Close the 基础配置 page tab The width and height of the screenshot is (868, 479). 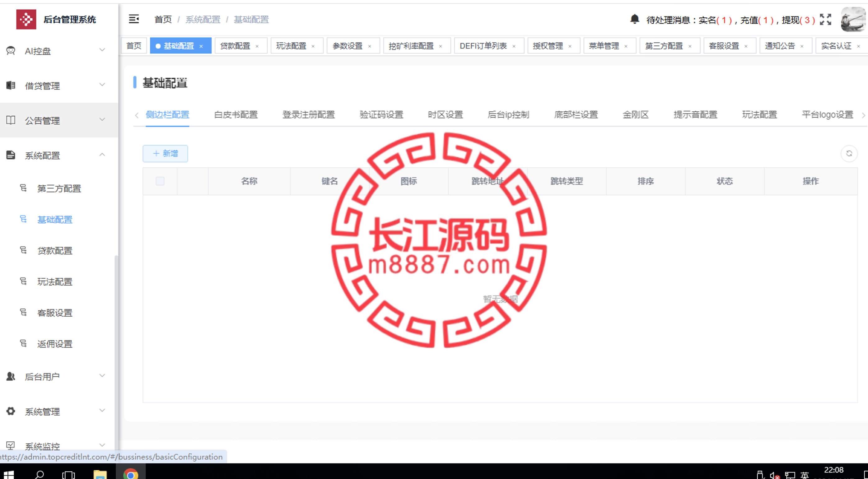(x=201, y=46)
